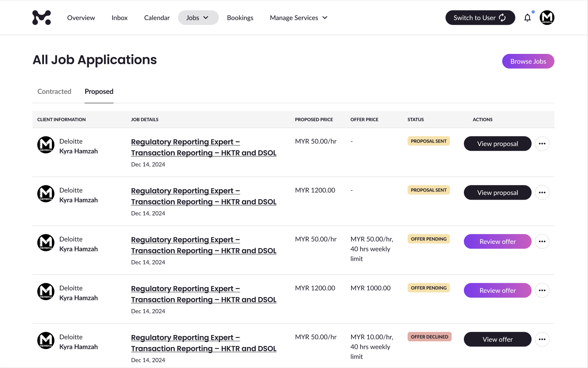Open more options for the 50.00/hr pending offer

pos(542,241)
